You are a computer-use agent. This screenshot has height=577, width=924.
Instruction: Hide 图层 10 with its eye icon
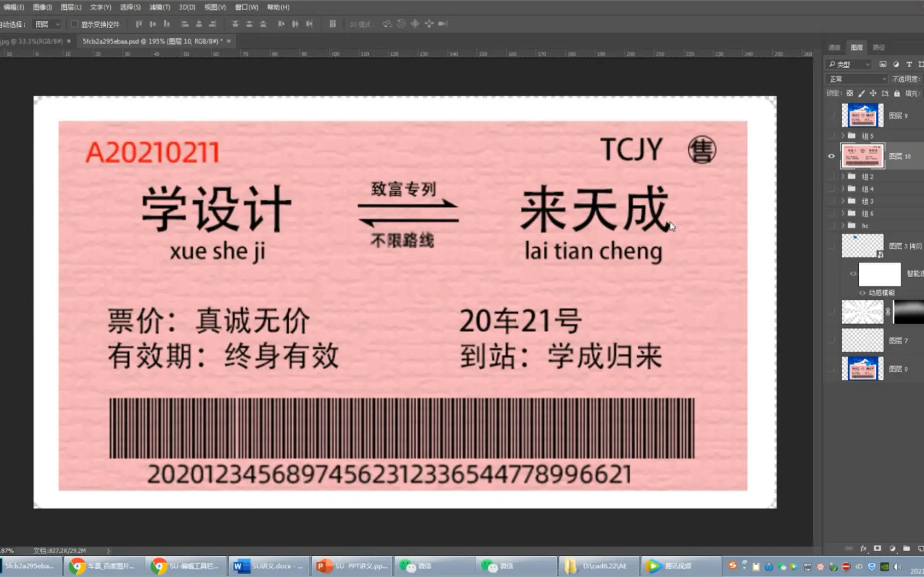coord(831,156)
